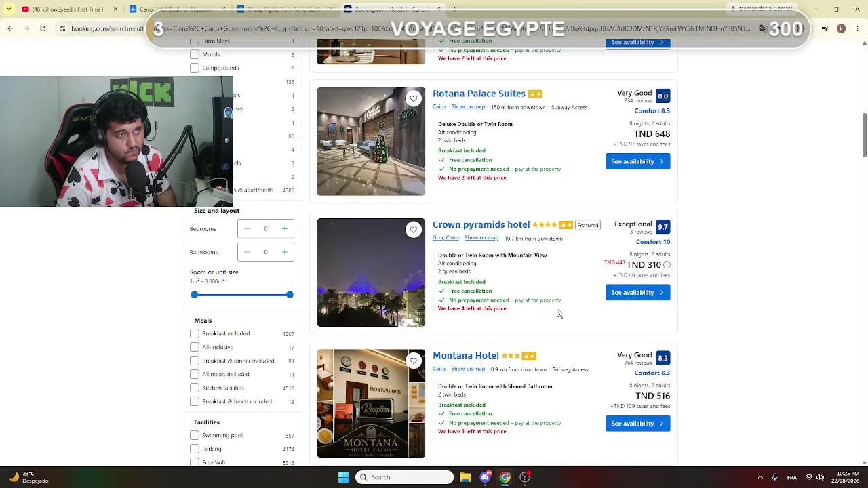This screenshot has height=488, width=868.
Task: Increase the Bedrooms count with plus
Action: (x=285, y=229)
